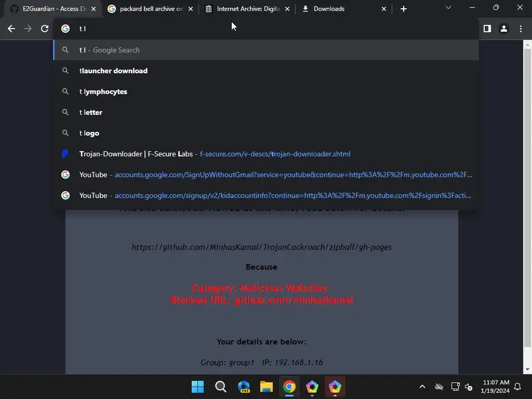Click the Google icon in address bar

[x=65, y=29]
